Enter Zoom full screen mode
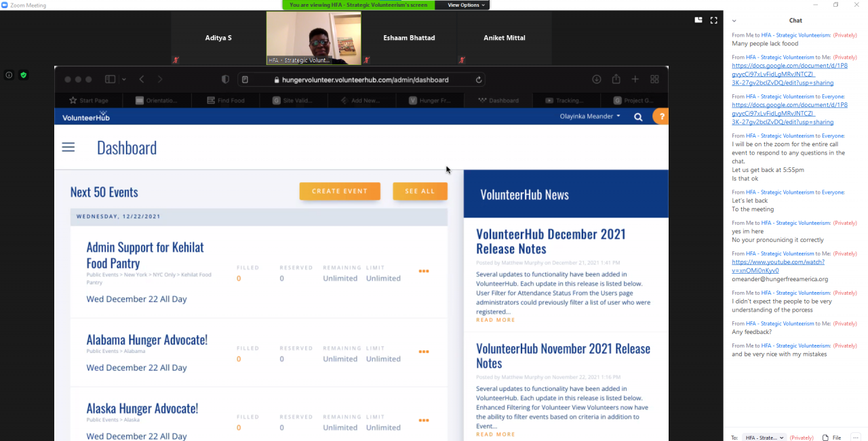The width and height of the screenshot is (868, 441). 713,20
